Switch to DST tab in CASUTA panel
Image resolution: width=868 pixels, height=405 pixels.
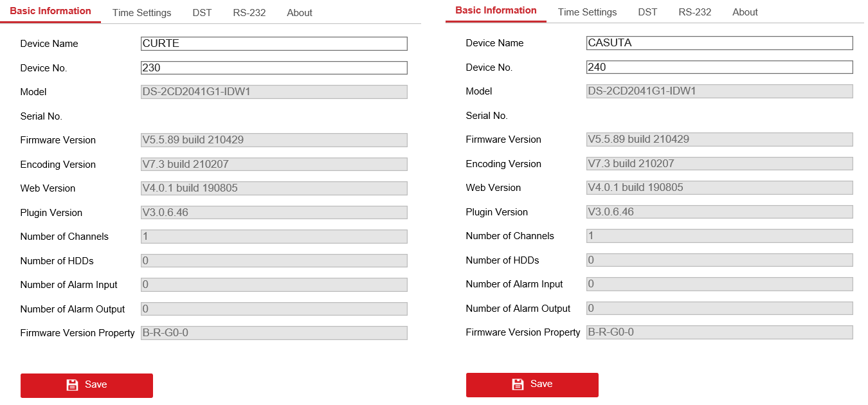[647, 12]
